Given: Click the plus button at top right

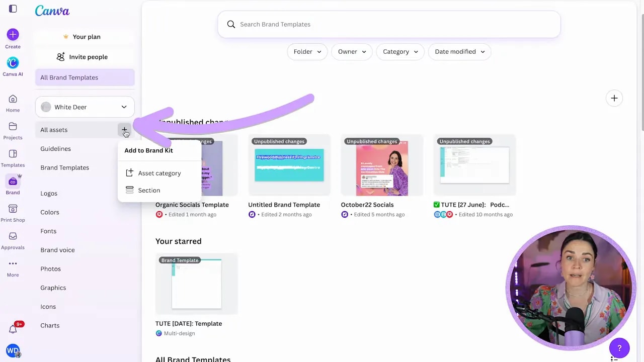Looking at the screenshot, I should point(614,98).
